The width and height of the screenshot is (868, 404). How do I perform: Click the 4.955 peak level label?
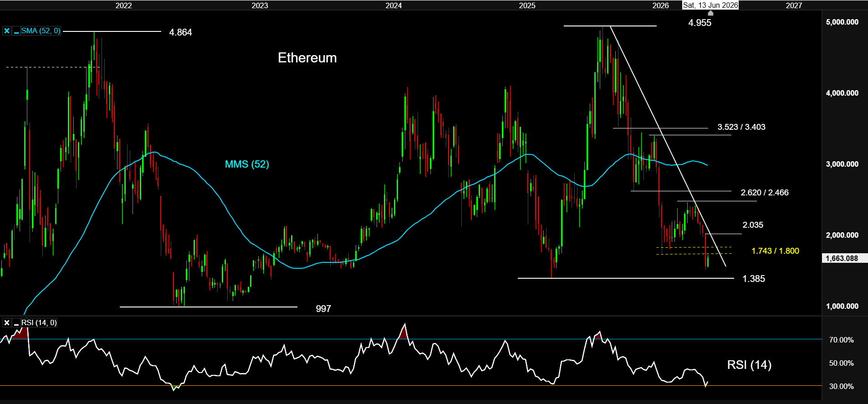click(x=700, y=23)
